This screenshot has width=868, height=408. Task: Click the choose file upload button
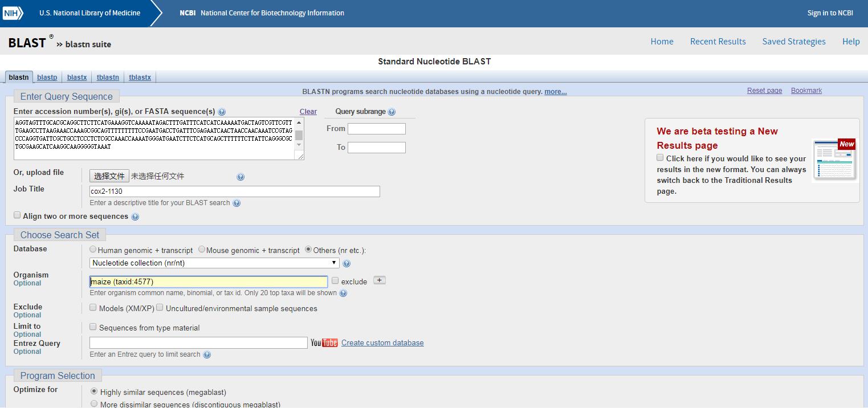click(109, 176)
